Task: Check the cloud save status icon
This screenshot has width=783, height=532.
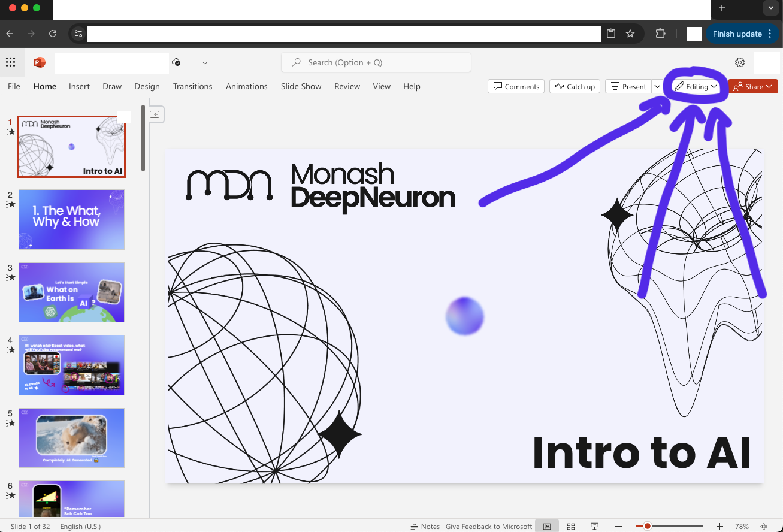Action: pos(176,62)
